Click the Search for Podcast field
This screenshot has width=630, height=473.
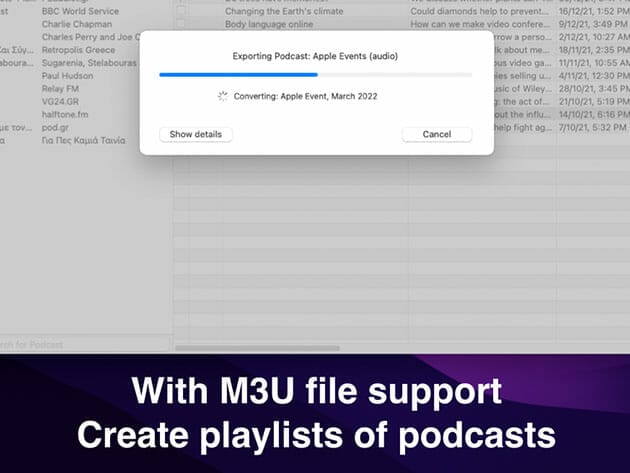point(80,345)
